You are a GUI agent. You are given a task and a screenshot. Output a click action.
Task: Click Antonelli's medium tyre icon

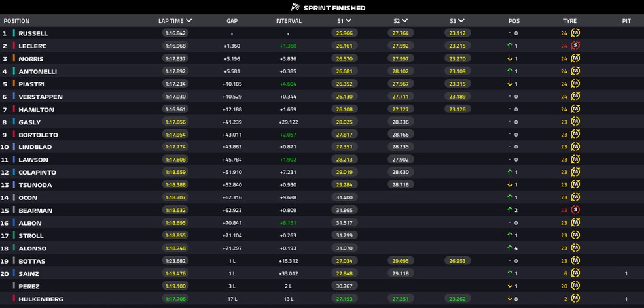(575, 71)
